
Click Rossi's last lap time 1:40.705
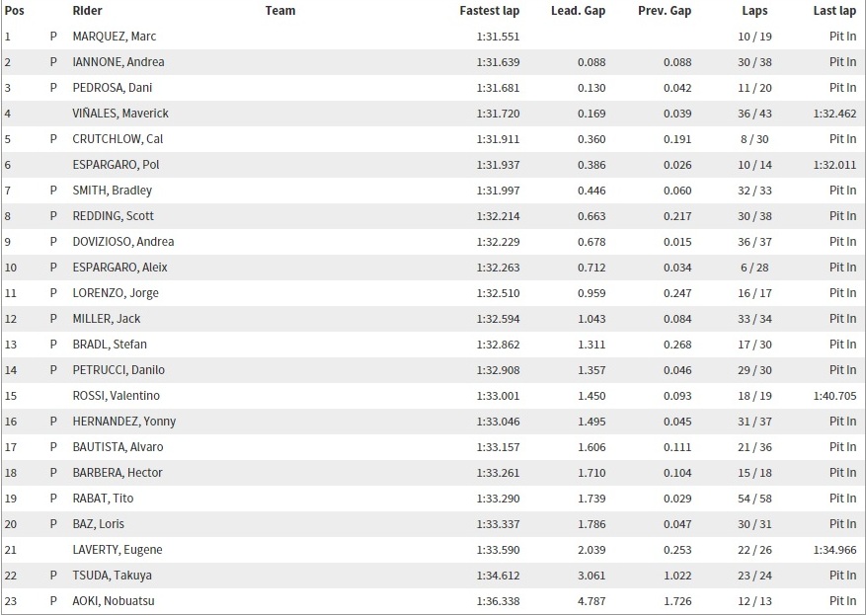(834, 396)
